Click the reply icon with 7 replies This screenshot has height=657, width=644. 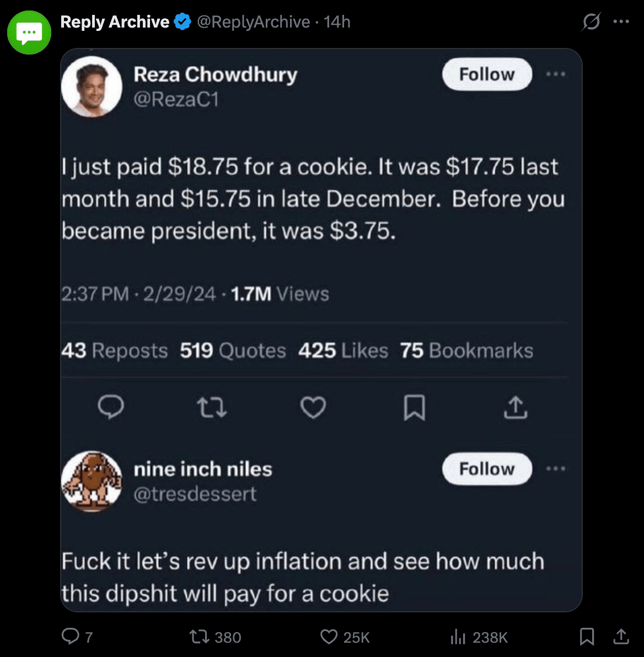(x=71, y=637)
